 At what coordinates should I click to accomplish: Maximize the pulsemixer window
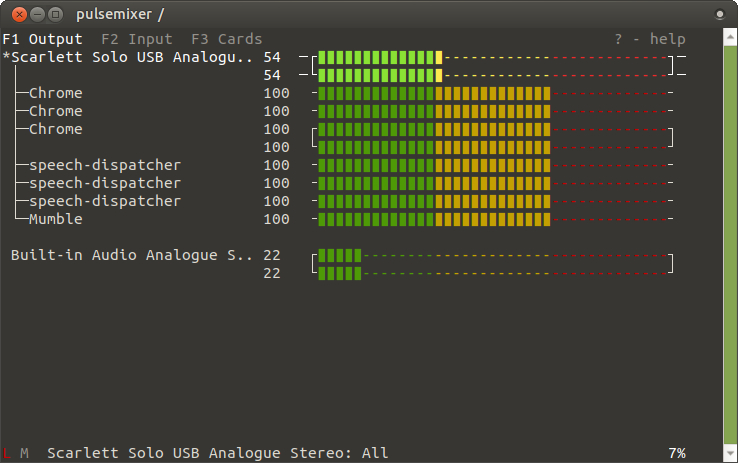pyautogui.click(x=56, y=14)
